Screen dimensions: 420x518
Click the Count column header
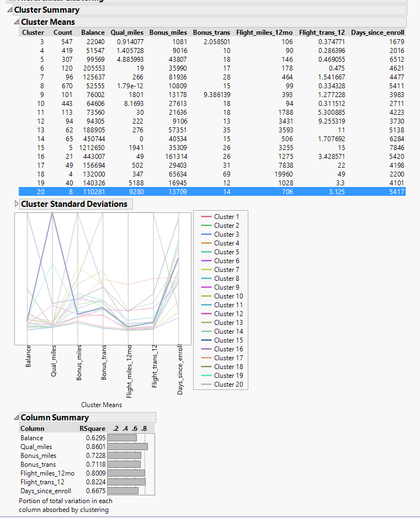63,33
